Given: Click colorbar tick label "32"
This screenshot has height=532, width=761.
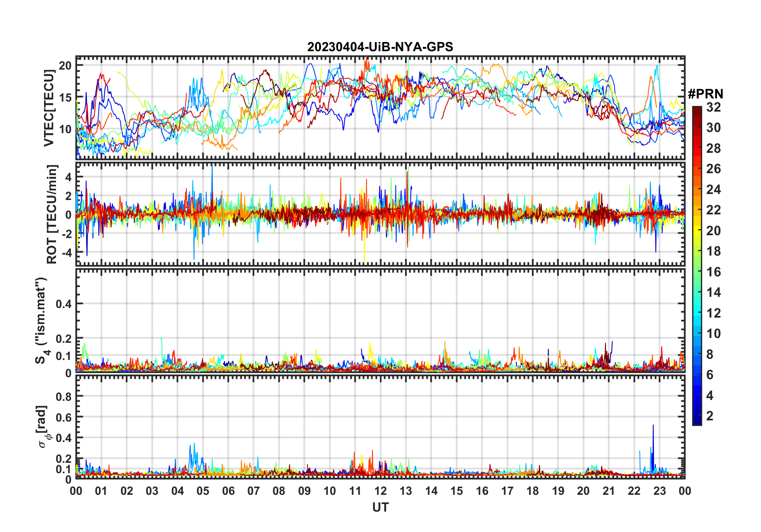Looking at the screenshot, I should point(713,107).
